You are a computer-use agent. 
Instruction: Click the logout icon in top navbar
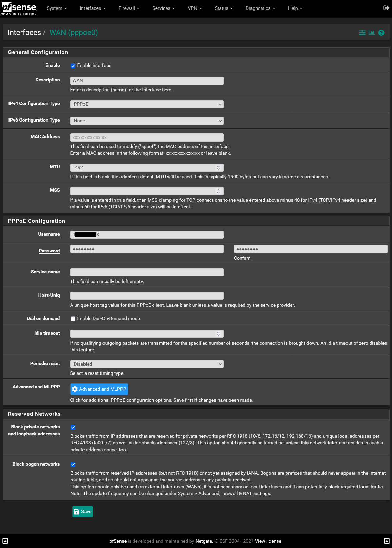[x=386, y=8]
